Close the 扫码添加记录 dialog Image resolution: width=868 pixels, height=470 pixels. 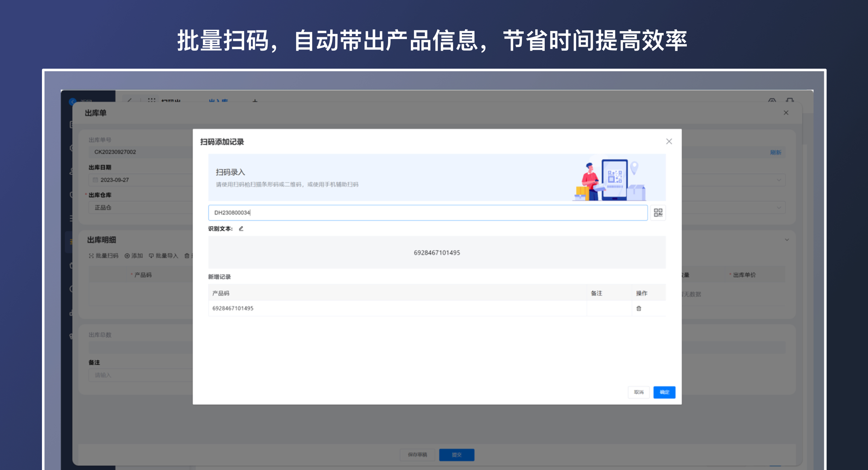(669, 141)
